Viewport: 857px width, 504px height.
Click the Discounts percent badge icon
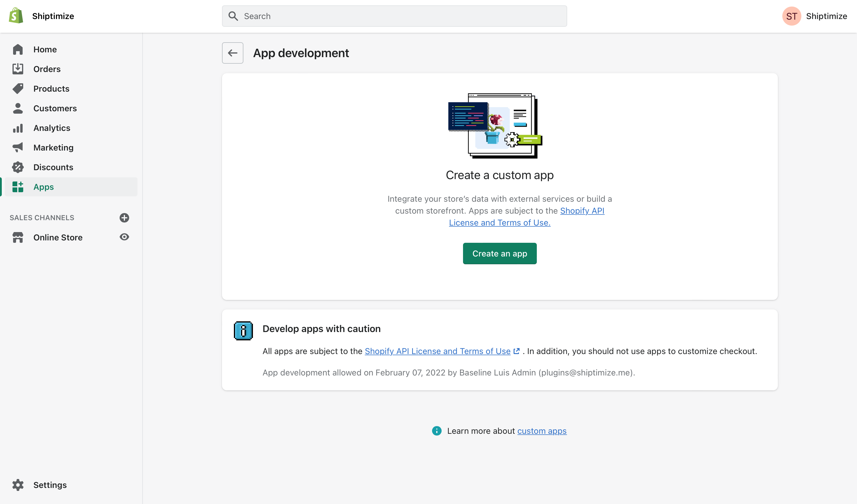(18, 167)
